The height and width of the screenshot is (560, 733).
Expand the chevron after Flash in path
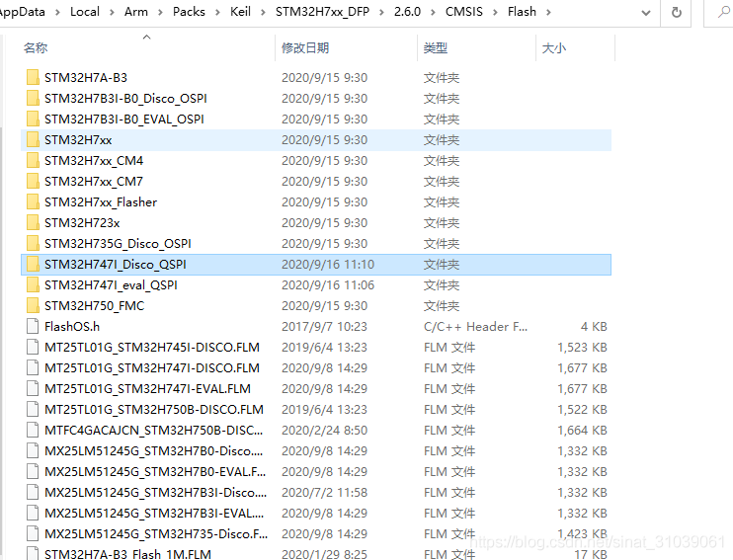click(x=548, y=12)
